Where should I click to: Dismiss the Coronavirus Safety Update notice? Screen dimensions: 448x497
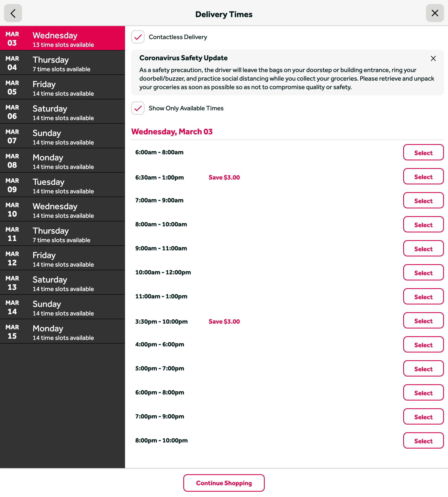point(433,59)
